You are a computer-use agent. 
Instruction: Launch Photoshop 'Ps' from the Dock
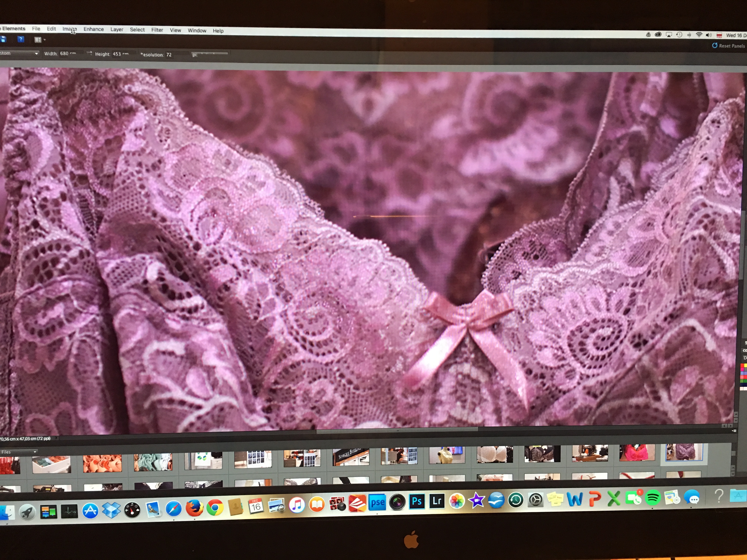(x=417, y=501)
